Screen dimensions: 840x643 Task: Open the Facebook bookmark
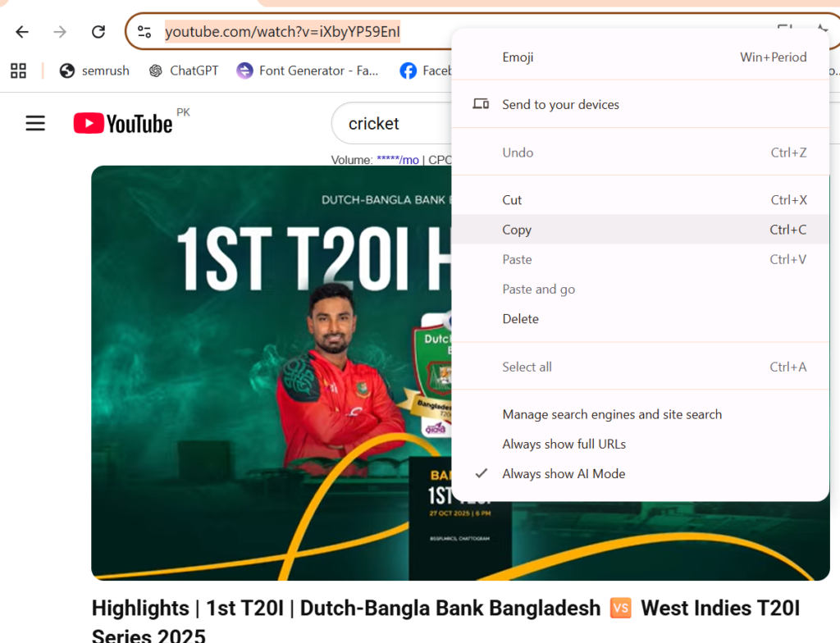(425, 71)
